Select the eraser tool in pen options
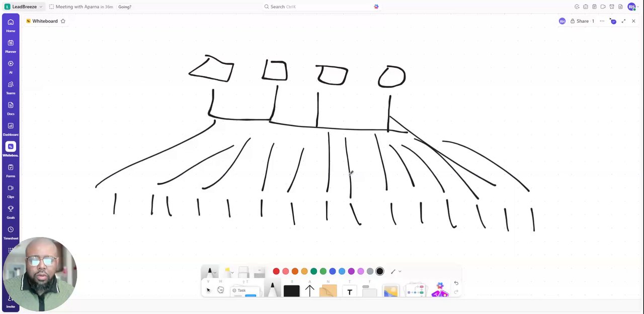 pos(244,272)
